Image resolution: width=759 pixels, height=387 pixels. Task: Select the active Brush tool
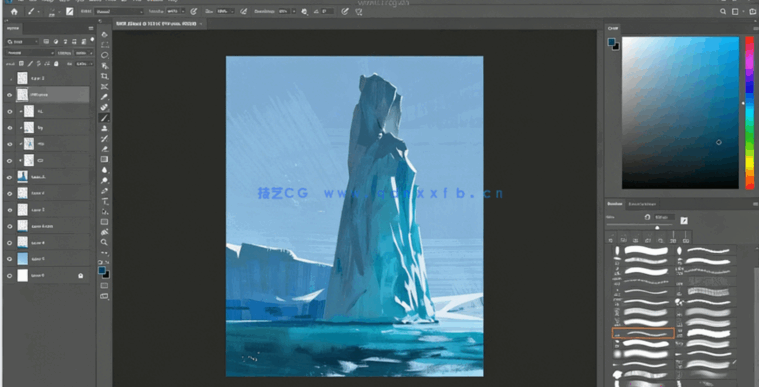(105, 118)
